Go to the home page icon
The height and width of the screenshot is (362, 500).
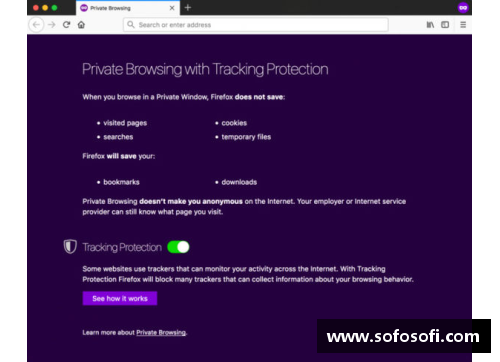point(81,25)
